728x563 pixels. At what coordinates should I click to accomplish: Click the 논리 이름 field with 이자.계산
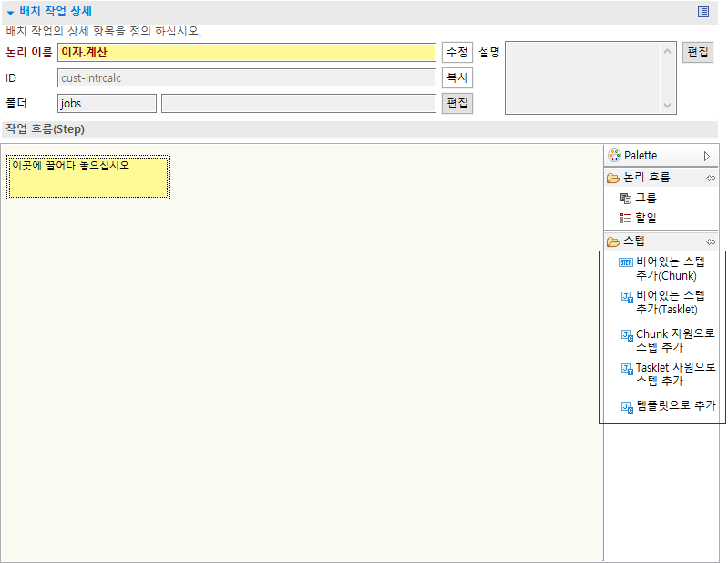click(247, 53)
